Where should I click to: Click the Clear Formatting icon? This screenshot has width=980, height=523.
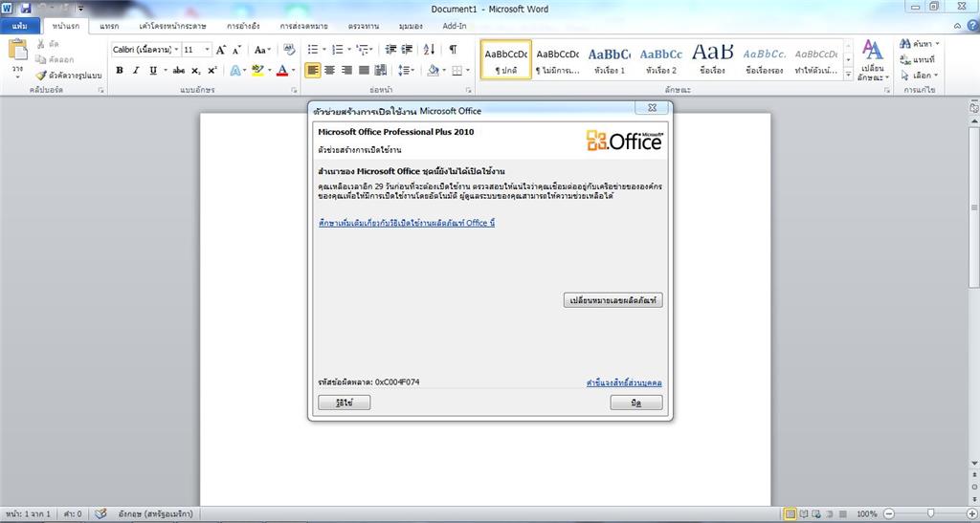(289, 50)
